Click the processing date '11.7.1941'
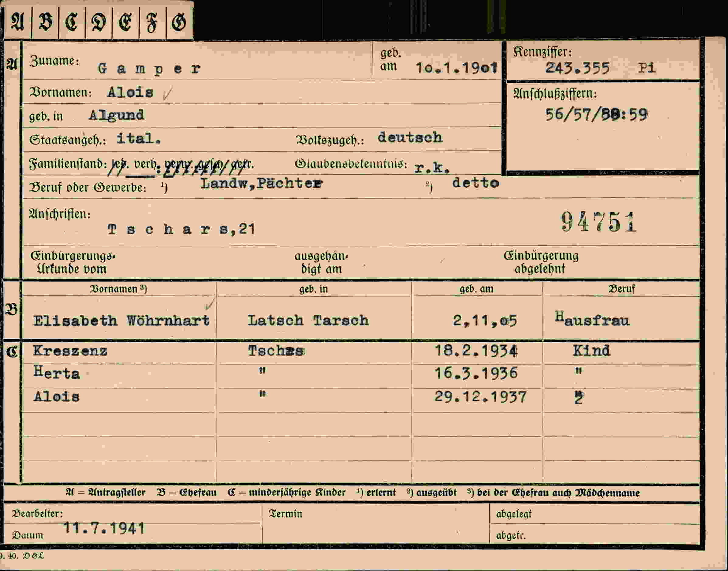Screen dimensions: 728x571 (x=104, y=528)
